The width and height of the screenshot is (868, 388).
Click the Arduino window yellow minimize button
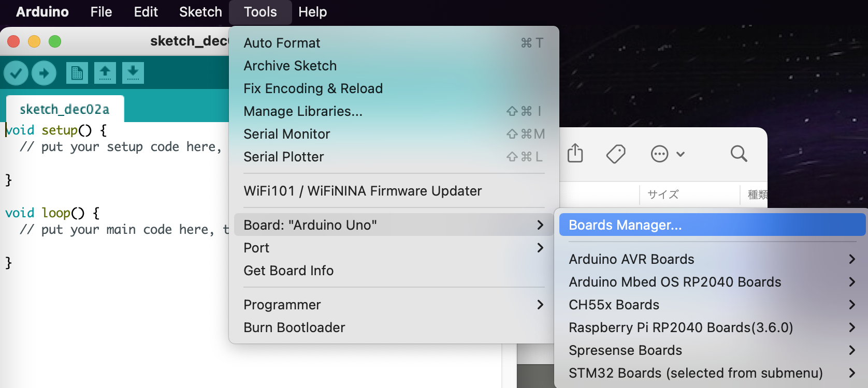pos(34,41)
